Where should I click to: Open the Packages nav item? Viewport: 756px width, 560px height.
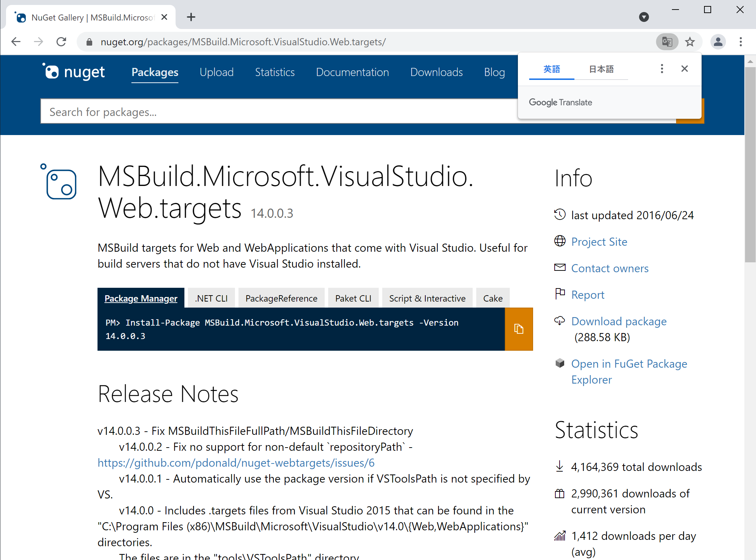tap(155, 72)
